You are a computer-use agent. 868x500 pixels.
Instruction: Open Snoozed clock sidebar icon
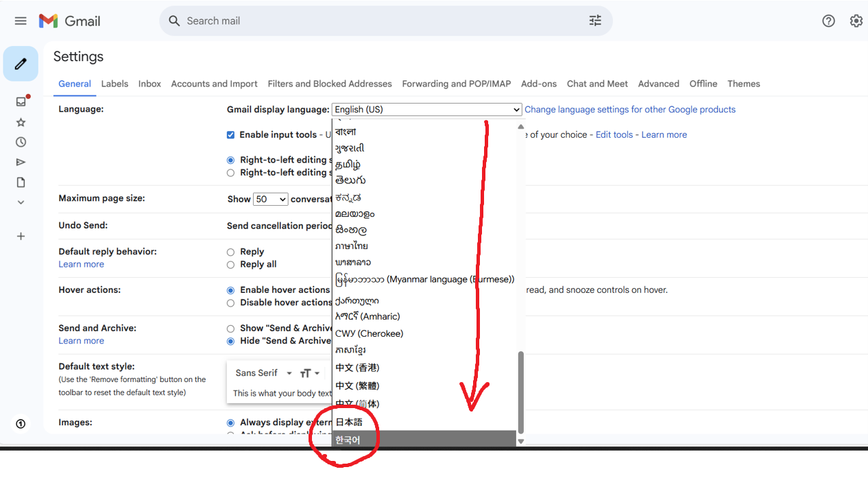(21, 142)
